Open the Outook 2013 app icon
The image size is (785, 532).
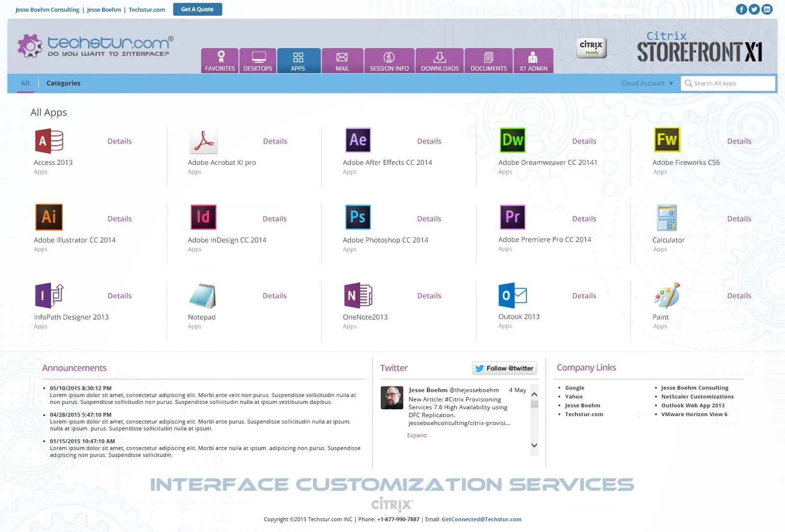[x=513, y=295]
